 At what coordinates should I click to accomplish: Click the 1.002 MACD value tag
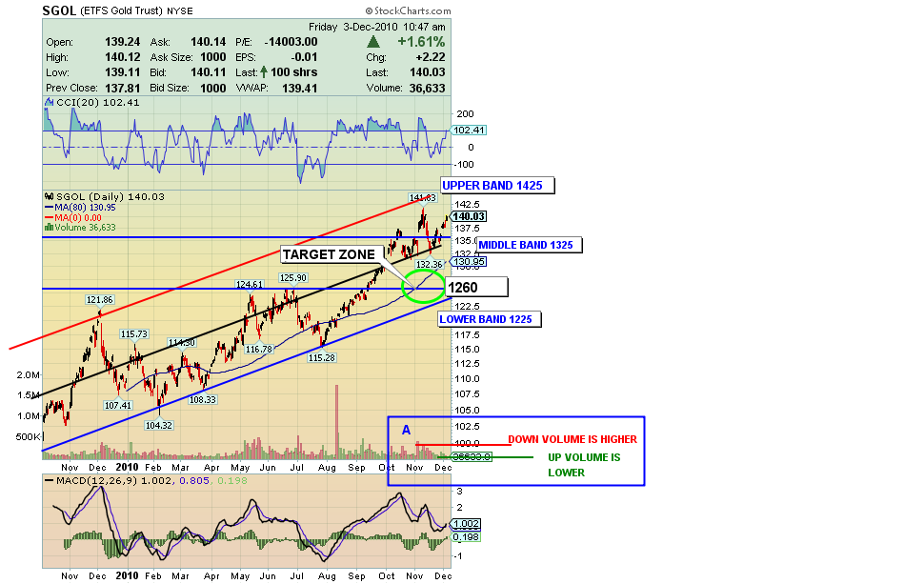click(x=466, y=524)
